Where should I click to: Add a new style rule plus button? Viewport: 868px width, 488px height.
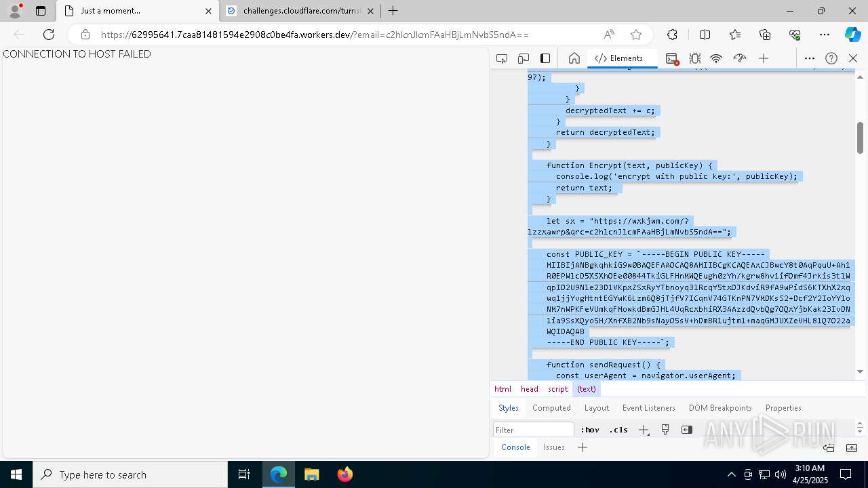click(x=644, y=430)
